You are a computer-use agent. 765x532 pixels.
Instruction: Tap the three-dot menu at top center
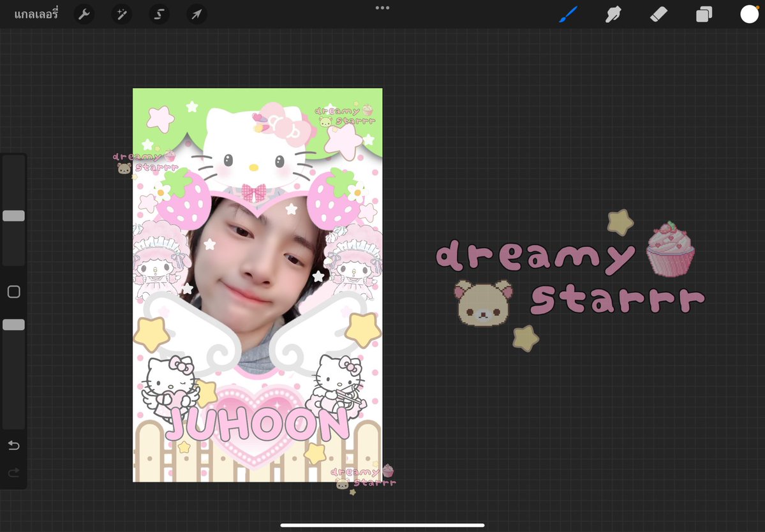383,8
